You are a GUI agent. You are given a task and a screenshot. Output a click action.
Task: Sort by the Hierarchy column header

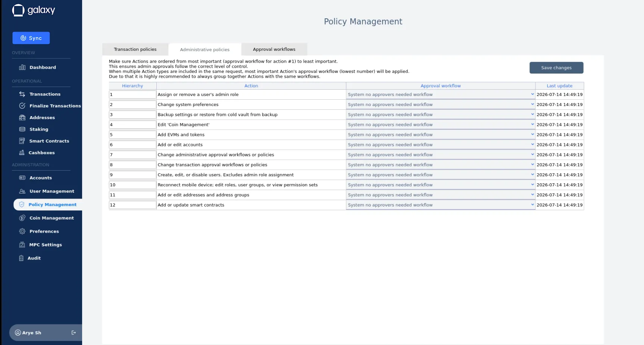coord(132,86)
